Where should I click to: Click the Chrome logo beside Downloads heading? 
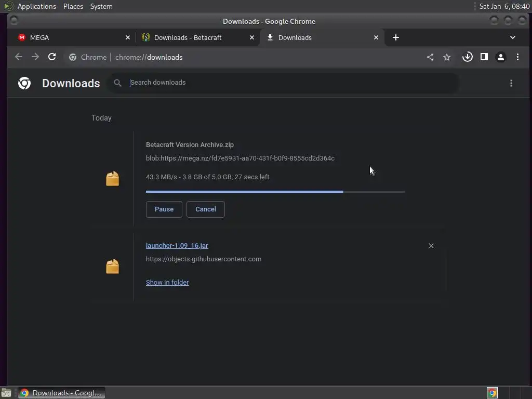point(24,83)
